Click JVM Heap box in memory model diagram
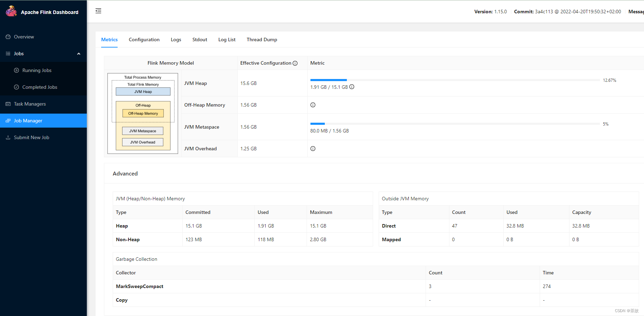The height and width of the screenshot is (316, 644). pos(143,92)
